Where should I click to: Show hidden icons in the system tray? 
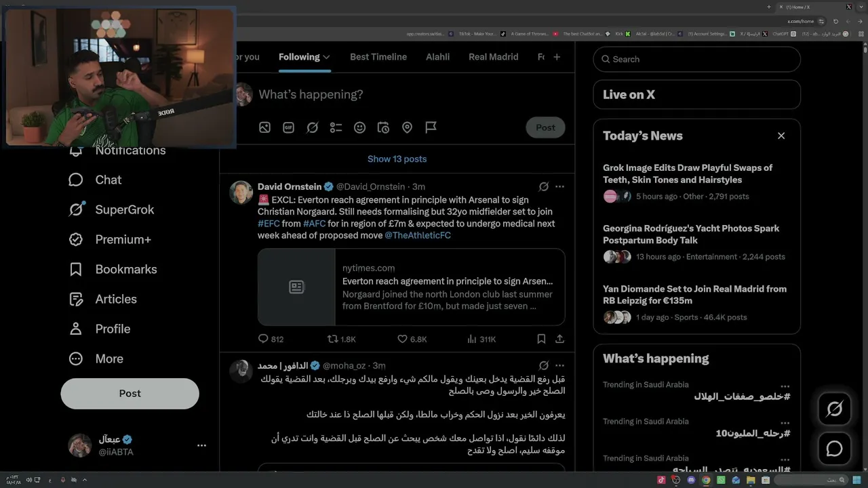coord(85,480)
